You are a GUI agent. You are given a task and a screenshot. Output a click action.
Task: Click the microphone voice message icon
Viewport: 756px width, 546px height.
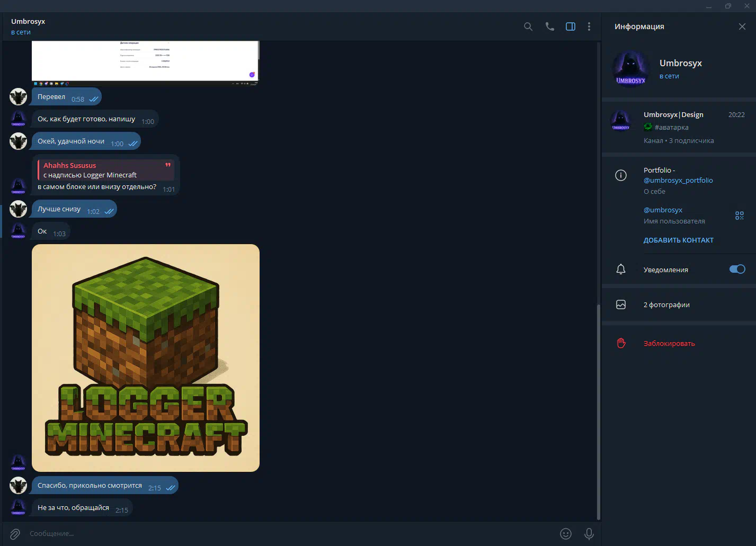[589, 534]
